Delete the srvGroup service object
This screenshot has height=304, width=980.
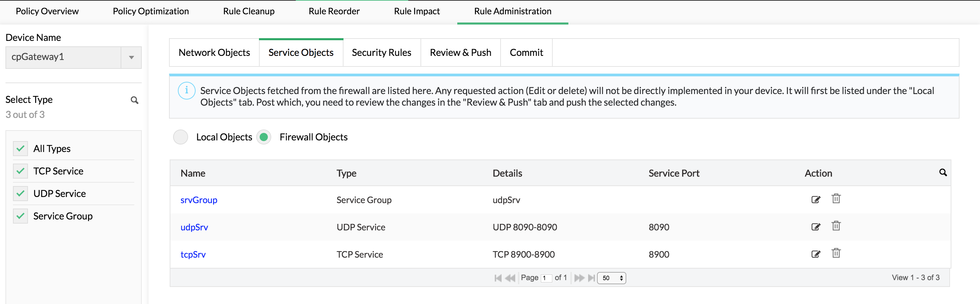(836, 199)
